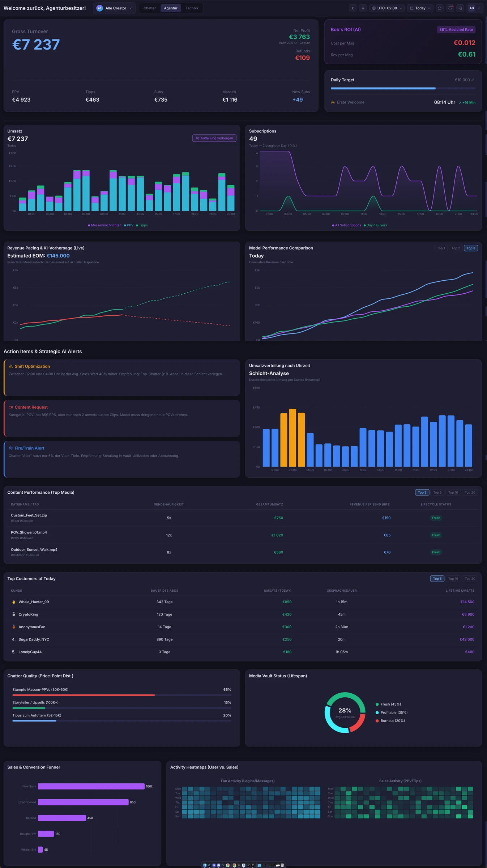The image size is (487, 868).
Task: Click the calendar icon in Today selector
Action: tap(411, 8)
